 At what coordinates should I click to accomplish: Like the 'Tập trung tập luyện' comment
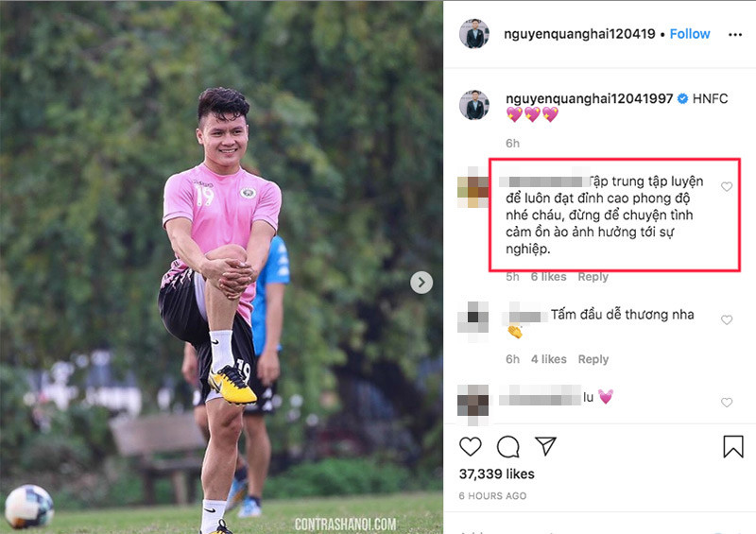tap(727, 187)
